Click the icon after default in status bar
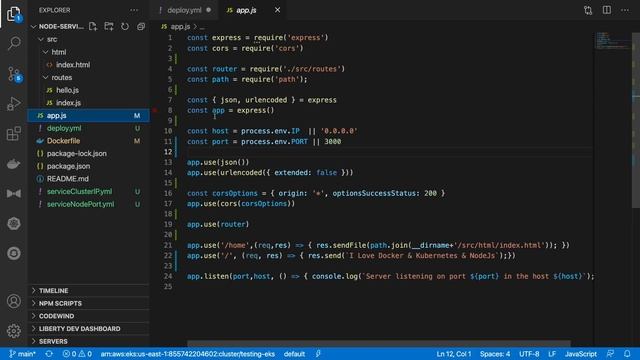The height and width of the screenshot is (360, 640). coord(318,354)
